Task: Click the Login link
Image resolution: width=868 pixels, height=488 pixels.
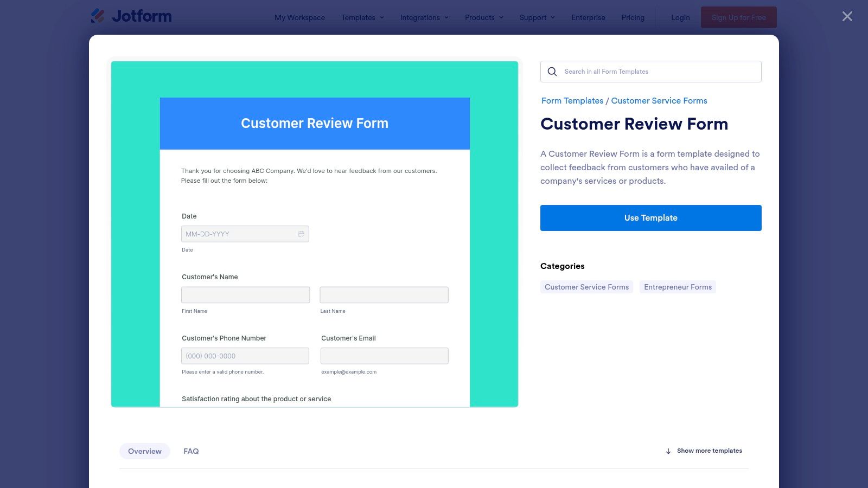Action: (x=680, y=17)
